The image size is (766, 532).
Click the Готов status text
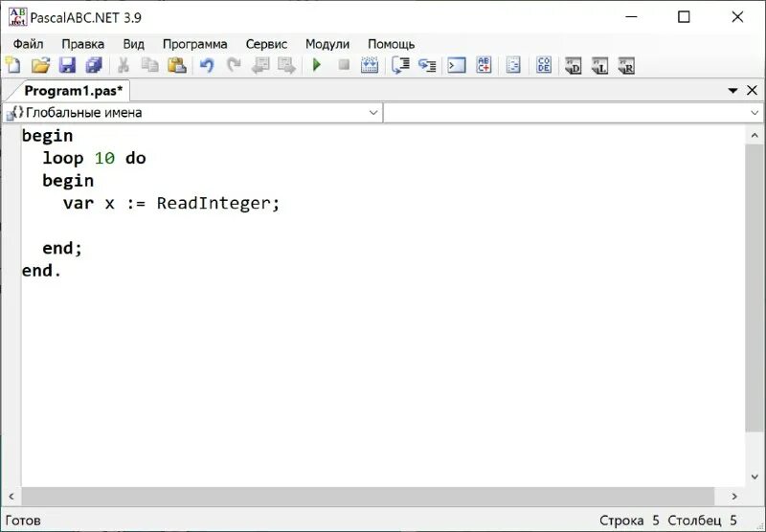pos(23,521)
